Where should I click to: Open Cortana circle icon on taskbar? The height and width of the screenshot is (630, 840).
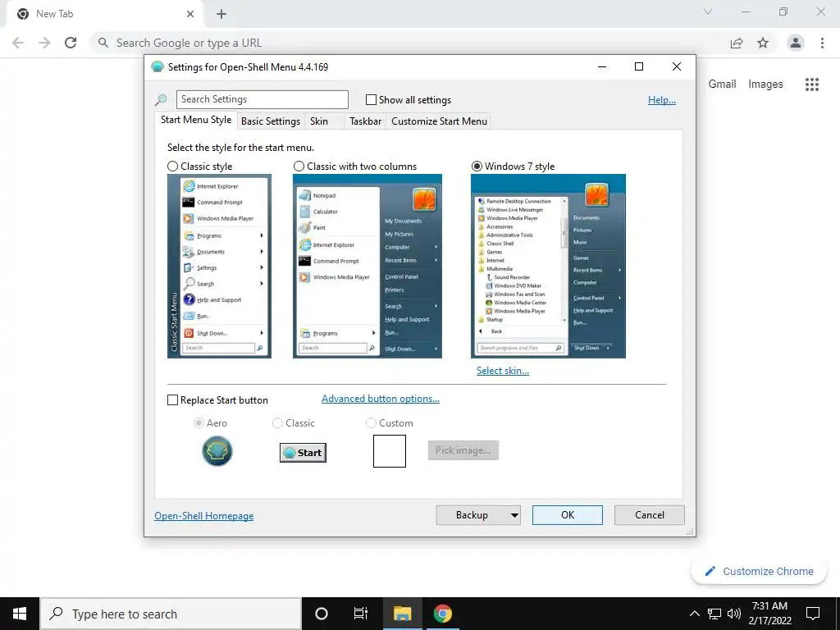322,614
